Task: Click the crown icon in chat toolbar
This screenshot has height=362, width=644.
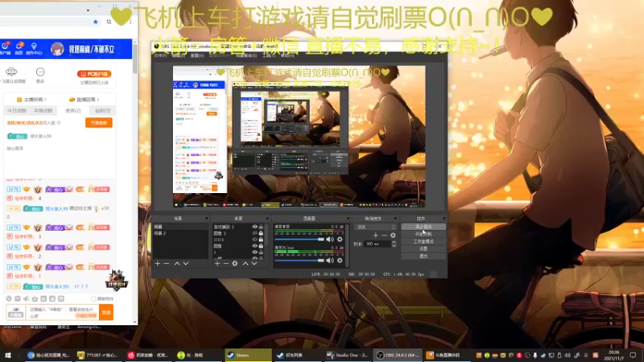Action: point(35,298)
